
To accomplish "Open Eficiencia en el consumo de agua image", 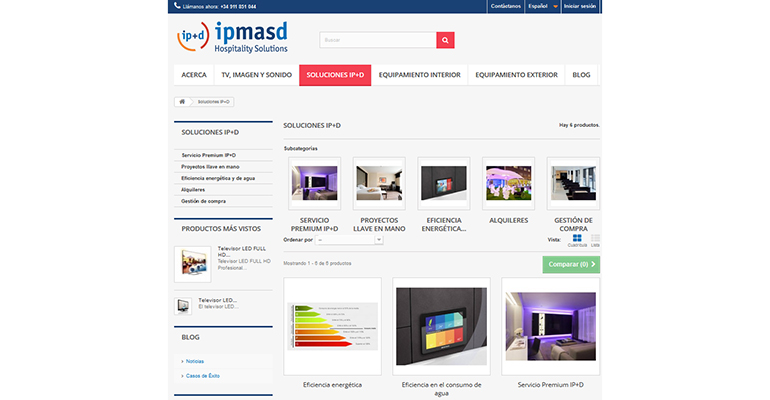I will click(x=441, y=326).
